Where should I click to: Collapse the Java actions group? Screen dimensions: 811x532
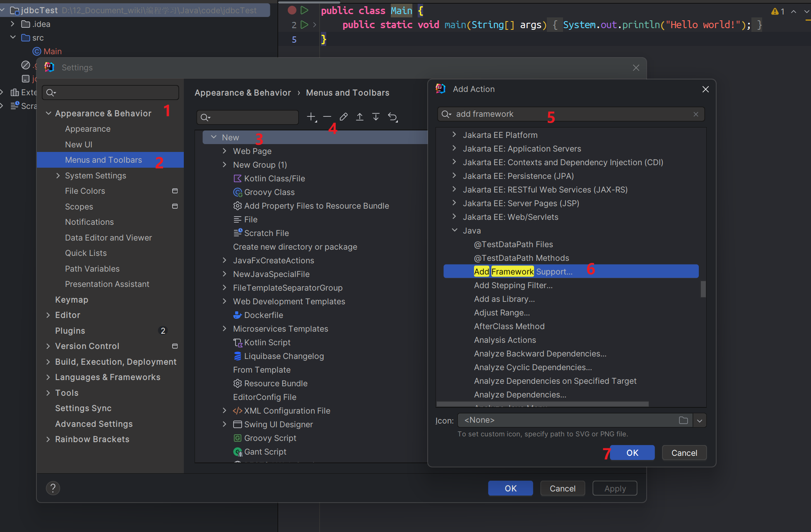(x=455, y=230)
